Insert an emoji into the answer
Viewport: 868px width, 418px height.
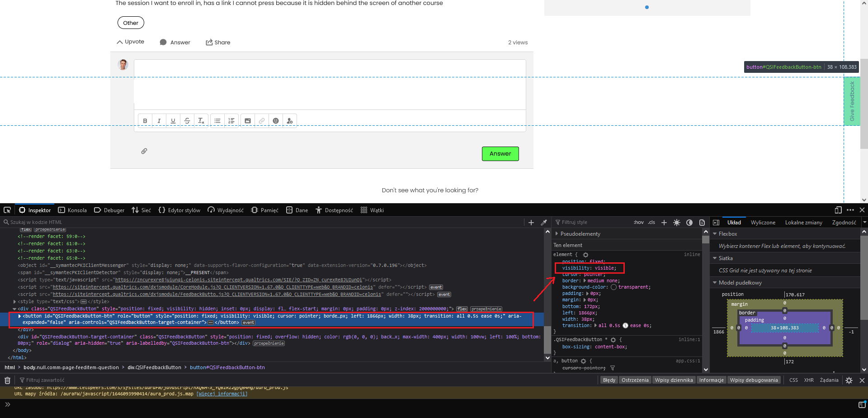pos(276,121)
